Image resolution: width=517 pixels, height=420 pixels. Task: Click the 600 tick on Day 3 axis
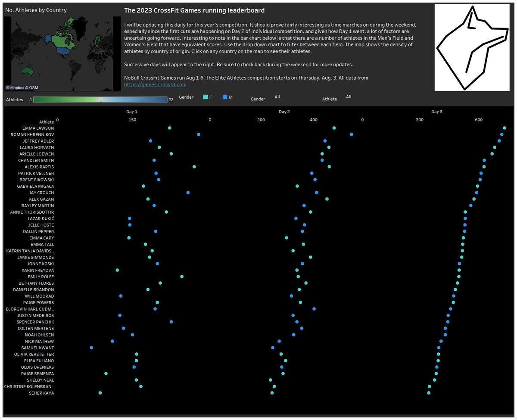pyautogui.click(x=479, y=120)
